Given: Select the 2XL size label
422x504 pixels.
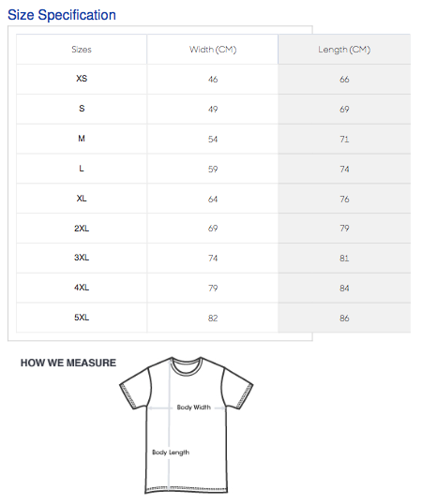Looking at the screenshot, I should (82, 229).
